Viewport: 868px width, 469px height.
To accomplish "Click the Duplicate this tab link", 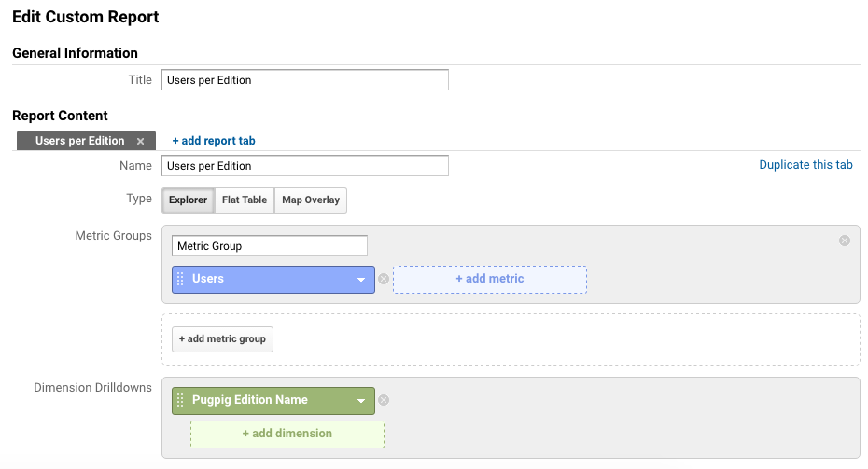I will pos(805,165).
